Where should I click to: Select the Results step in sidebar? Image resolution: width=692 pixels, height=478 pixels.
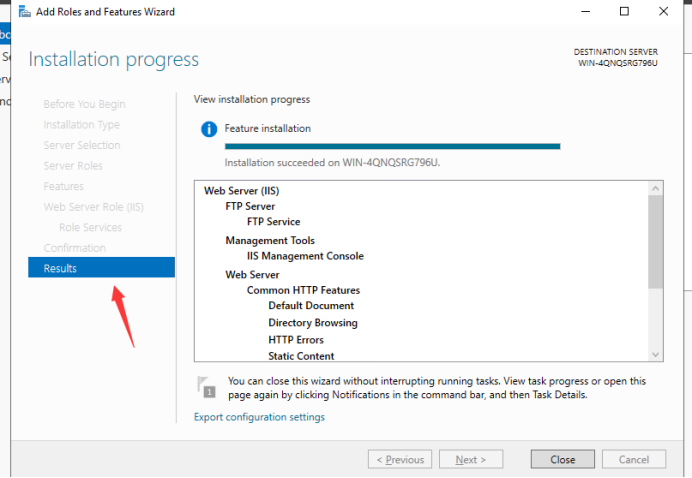[x=102, y=267]
